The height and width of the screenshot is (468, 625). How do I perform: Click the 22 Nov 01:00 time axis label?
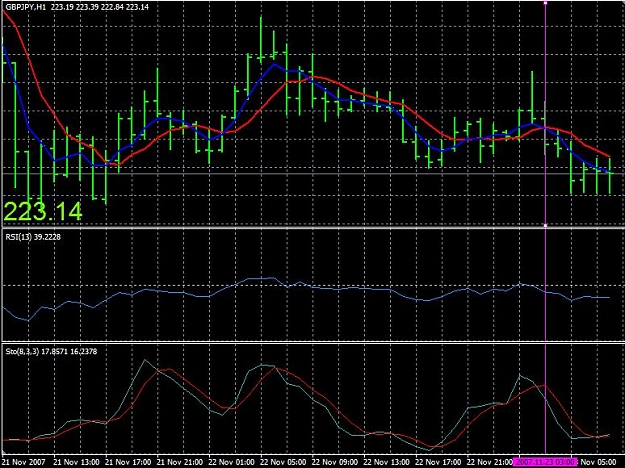232,462
